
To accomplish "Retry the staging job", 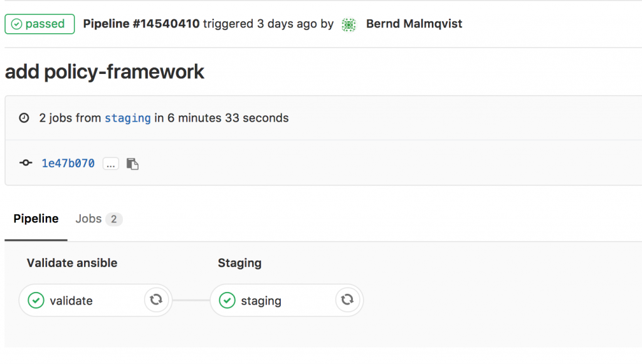I will (x=347, y=300).
